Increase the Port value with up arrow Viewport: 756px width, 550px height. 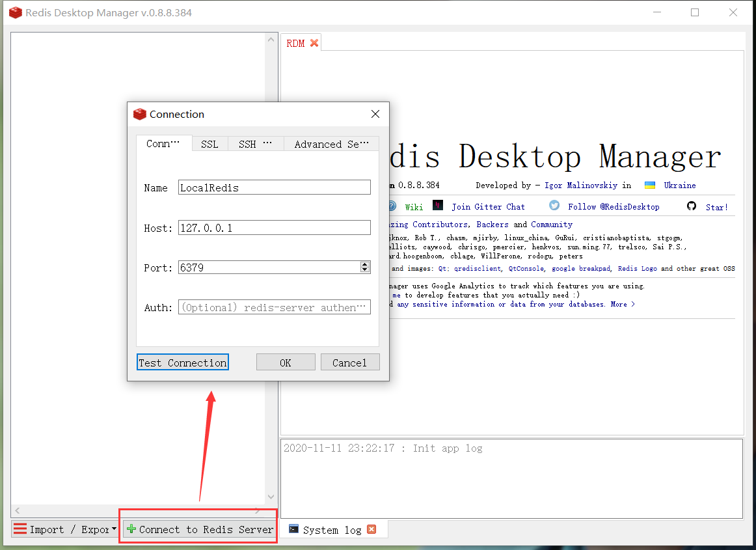click(x=365, y=264)
